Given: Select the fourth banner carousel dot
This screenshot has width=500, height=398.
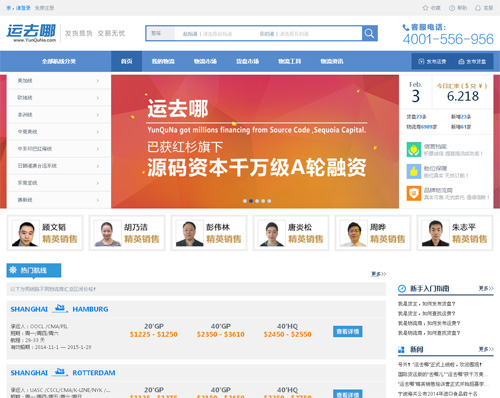Looking at the screenshot, I should click(263, 201).
